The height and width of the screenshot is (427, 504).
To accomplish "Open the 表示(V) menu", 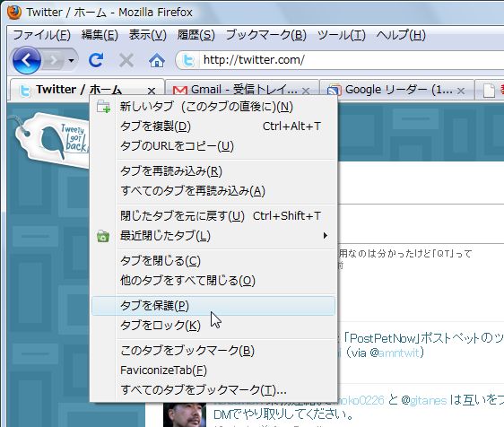I will (148, 35).
